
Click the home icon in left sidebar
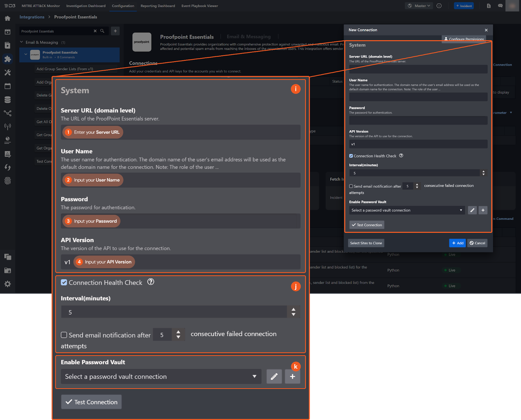[x=7, y=18]
